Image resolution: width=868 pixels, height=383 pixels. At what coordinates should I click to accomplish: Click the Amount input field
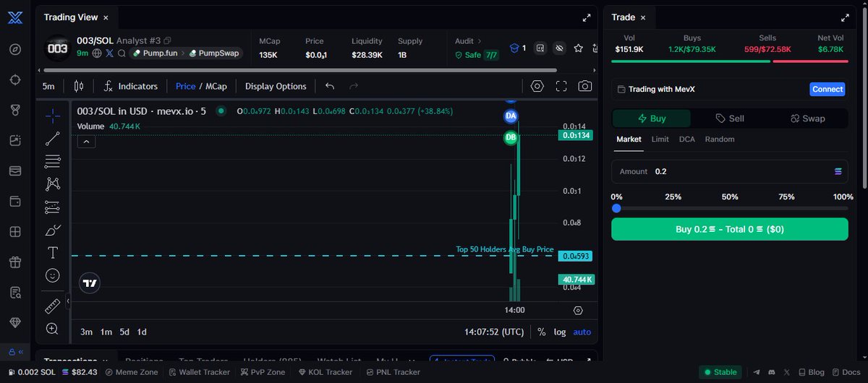tap(730, 171)
